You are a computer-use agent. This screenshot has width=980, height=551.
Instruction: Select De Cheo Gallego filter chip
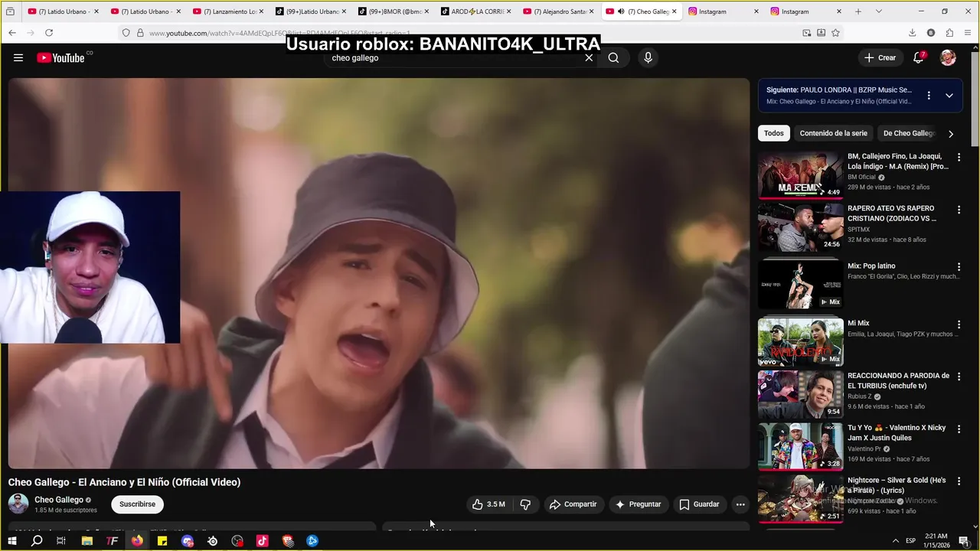coord(910,133)
